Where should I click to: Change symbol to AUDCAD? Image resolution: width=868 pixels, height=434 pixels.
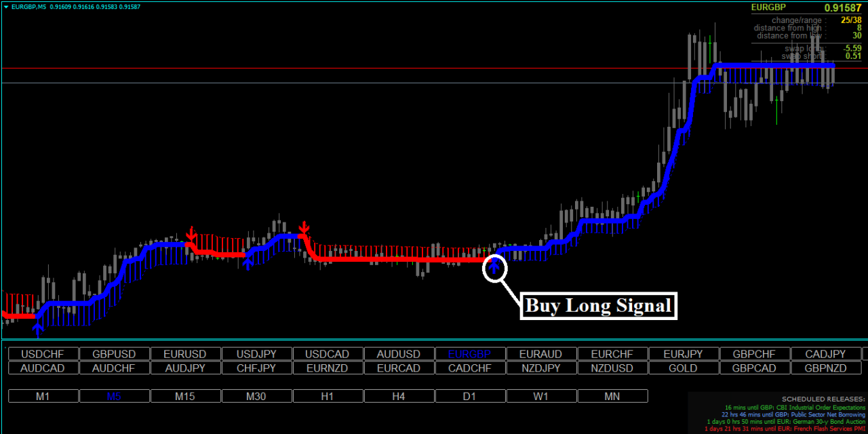coord(43,368)
